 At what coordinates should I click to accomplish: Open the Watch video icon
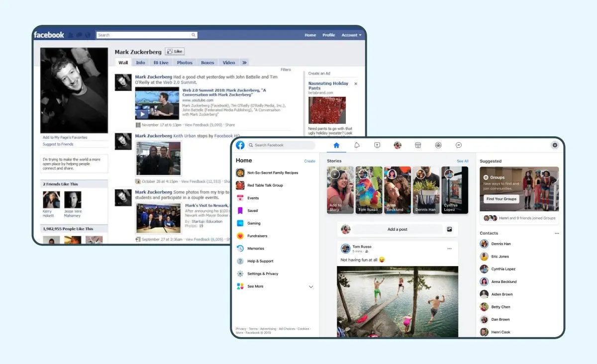point(377,145)
